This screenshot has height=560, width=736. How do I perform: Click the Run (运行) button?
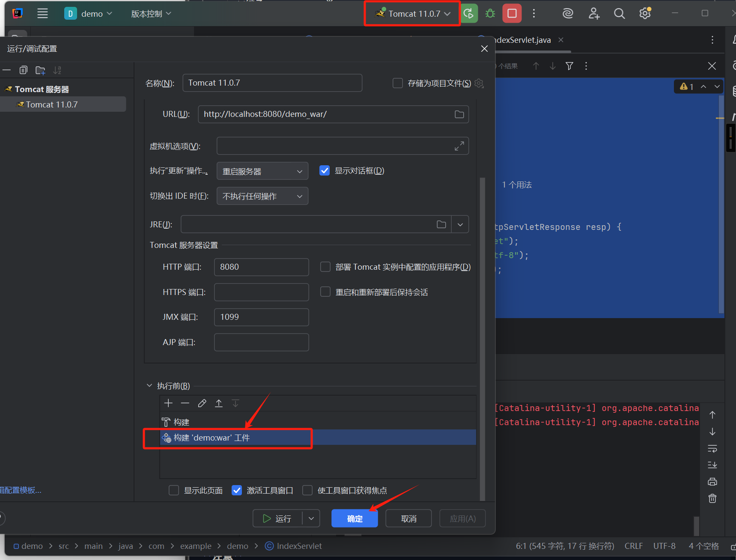click(277, 518)
